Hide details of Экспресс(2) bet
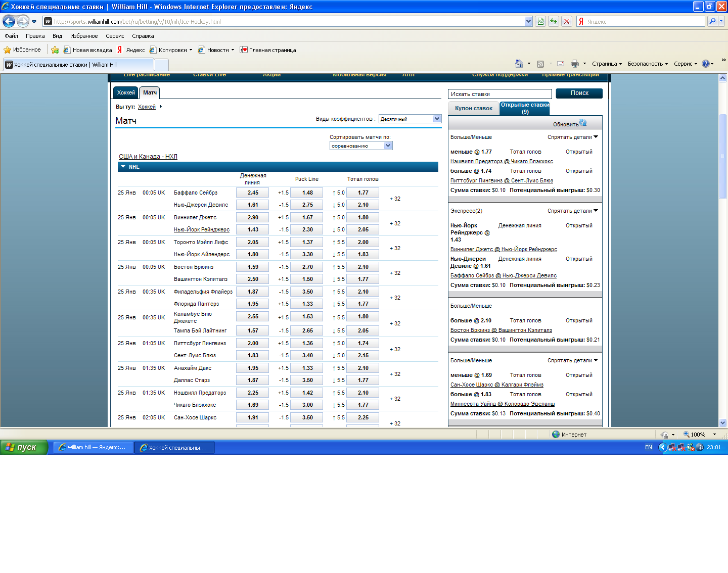The width and height of the screenshot is (728, 573). [x=572, y=211]
